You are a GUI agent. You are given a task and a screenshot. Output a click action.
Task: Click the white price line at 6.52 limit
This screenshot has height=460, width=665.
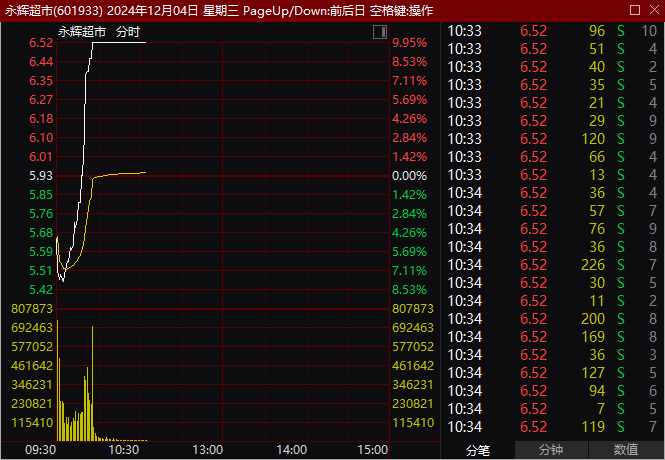point(120,43)
